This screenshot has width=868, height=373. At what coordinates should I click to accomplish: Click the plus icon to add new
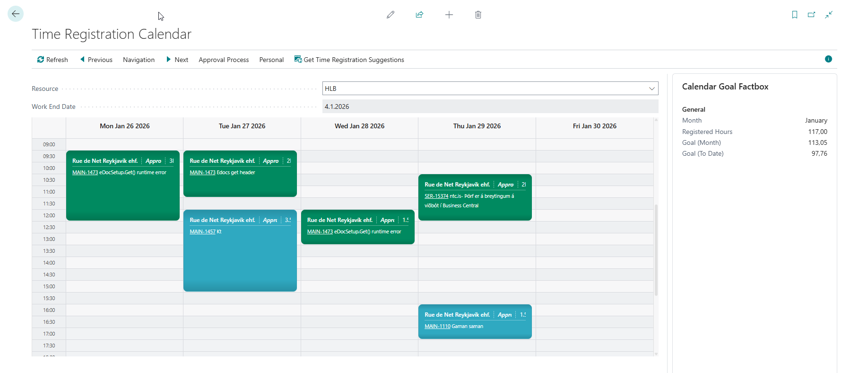tap(449, 15)
